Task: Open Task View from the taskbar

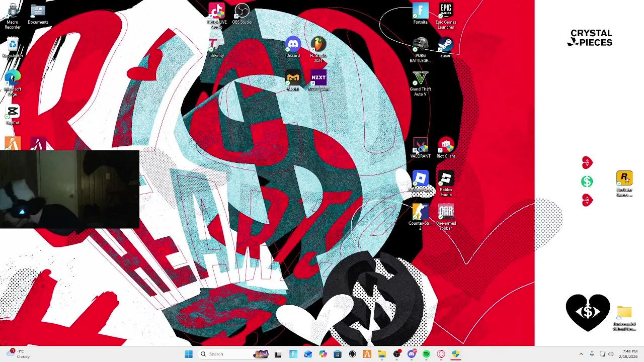Action: (278, 354)
